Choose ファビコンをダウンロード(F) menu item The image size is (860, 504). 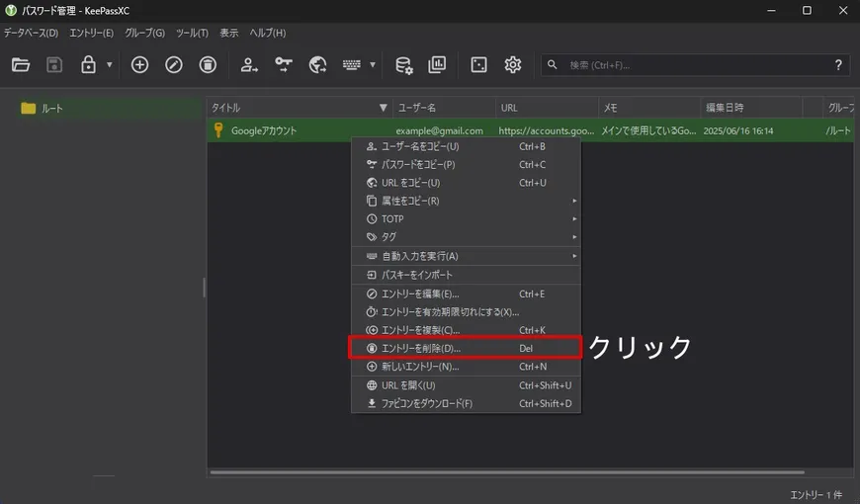coord(466,403)
